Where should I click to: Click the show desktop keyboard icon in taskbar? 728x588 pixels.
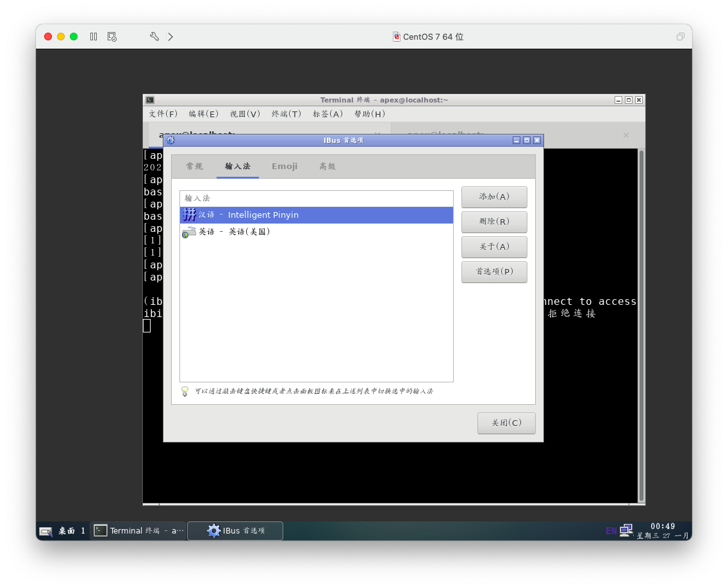tap(46, 531)
